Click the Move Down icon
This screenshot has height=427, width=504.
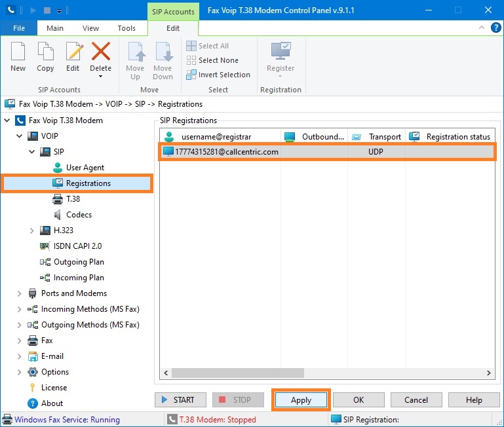click(164, 51)
